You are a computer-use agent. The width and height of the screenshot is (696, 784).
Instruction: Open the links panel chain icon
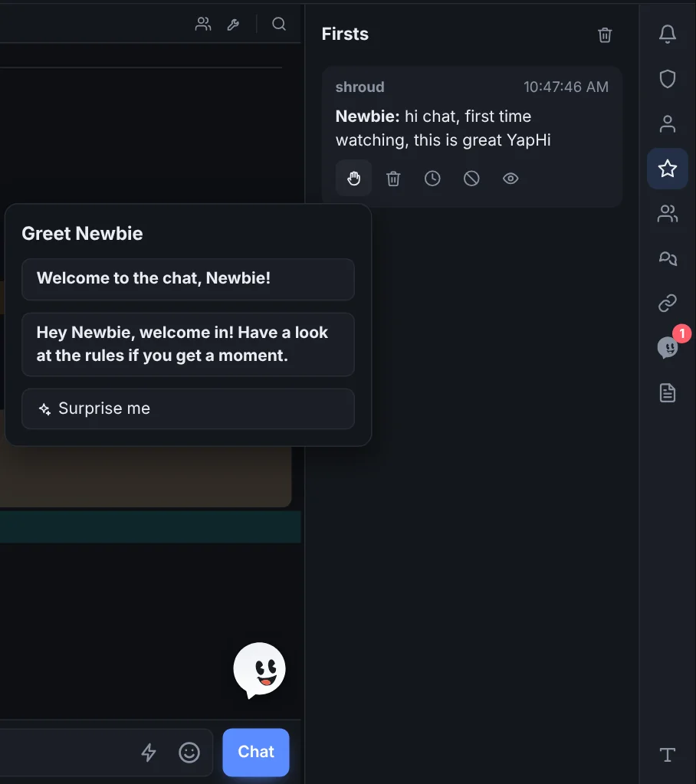(668, 303)
